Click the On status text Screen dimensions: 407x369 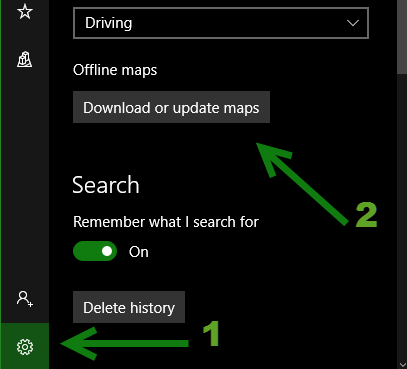point(139,252)
